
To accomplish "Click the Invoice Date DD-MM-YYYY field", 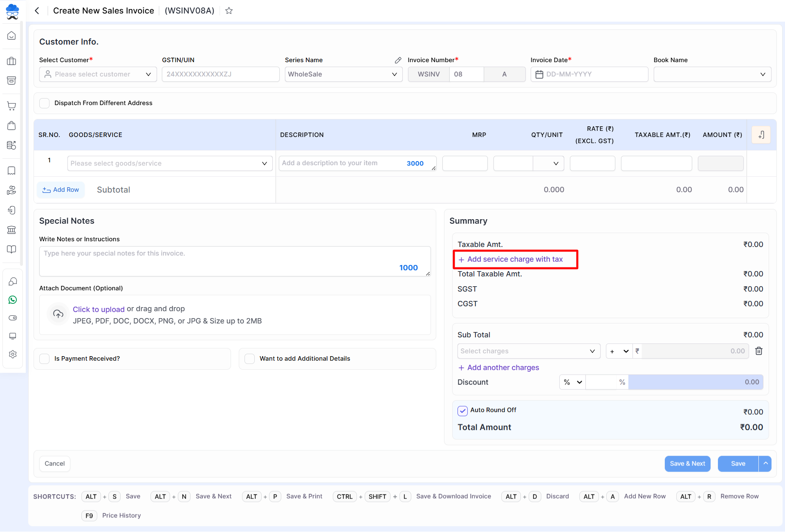I will pos(589,74).
